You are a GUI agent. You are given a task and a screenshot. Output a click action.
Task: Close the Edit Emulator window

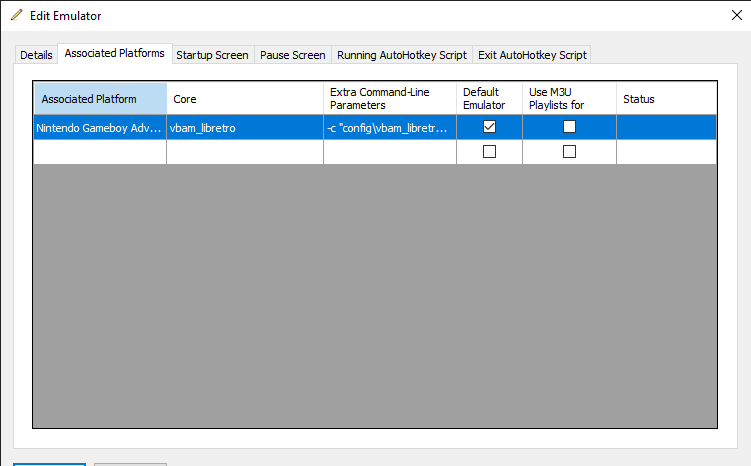[737, 15]
